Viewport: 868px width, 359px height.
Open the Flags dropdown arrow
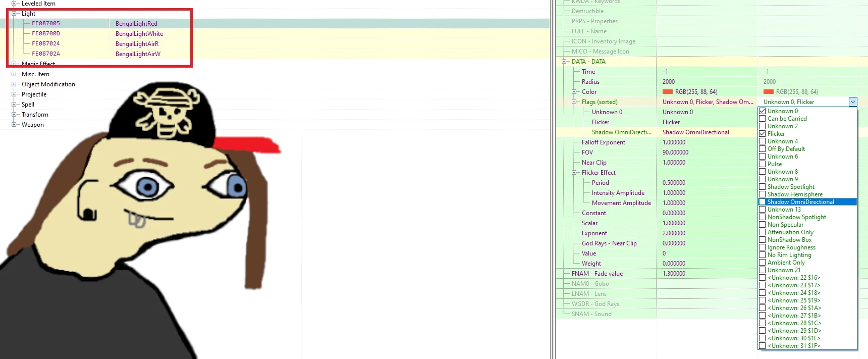coord(852,102)
